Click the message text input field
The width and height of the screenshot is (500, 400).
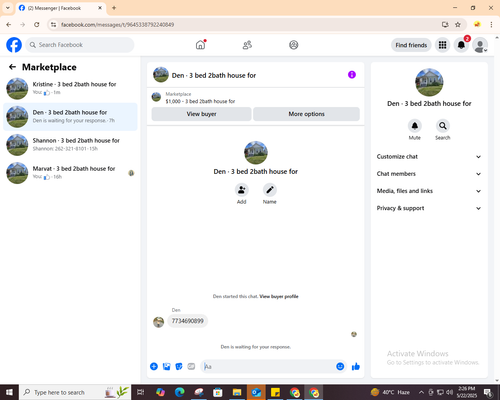(268, 367)
